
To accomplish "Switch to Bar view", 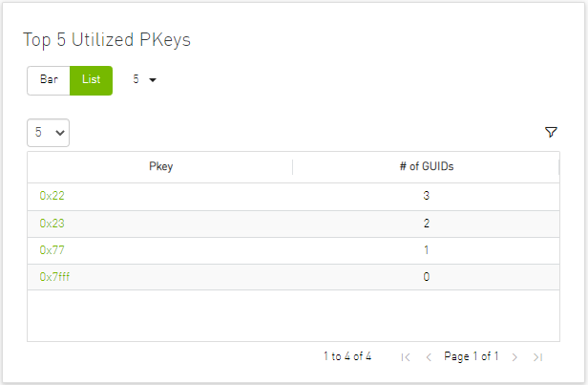I will 49,80.
